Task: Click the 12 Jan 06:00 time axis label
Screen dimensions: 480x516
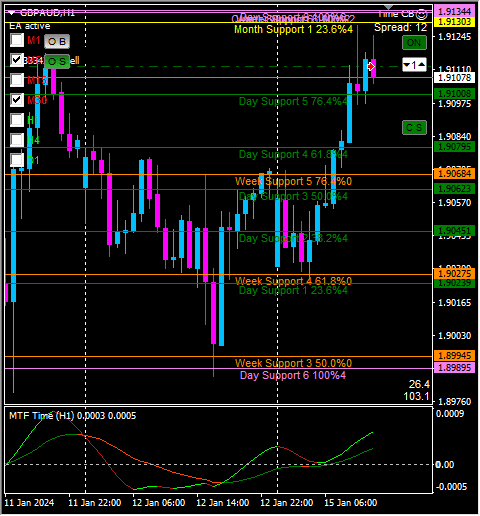Action: (x=159, y=503)
